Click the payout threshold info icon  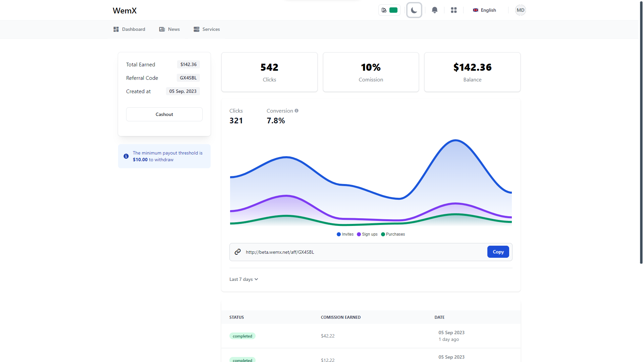126,156
